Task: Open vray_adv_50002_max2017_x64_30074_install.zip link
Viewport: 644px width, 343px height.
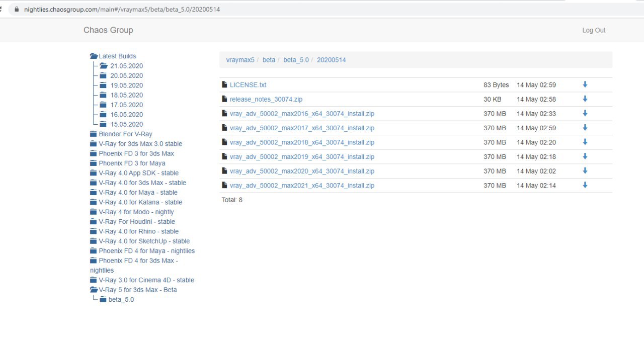Action: click(302, 128)
